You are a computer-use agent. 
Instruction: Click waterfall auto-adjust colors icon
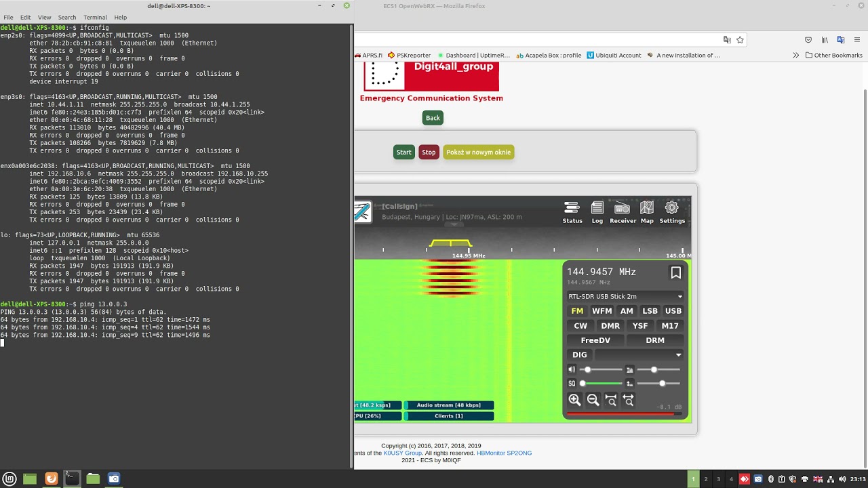[x=630, y=369]
